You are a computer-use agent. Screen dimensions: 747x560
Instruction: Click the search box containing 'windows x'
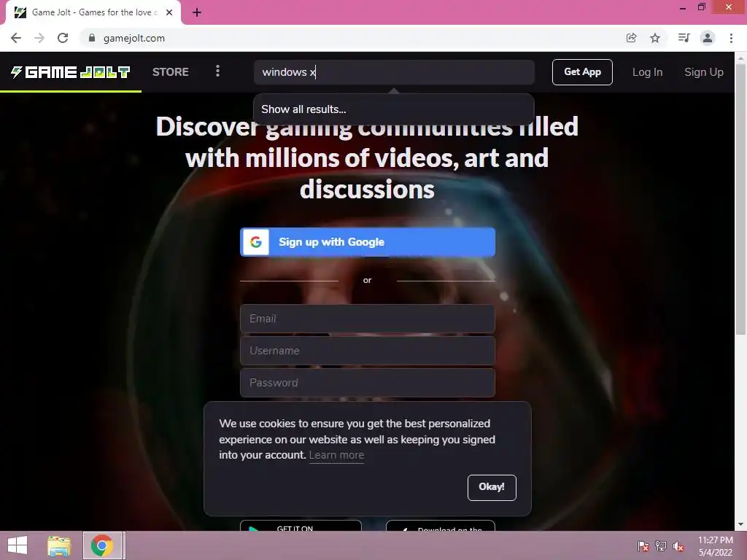(x=394, y=72)
